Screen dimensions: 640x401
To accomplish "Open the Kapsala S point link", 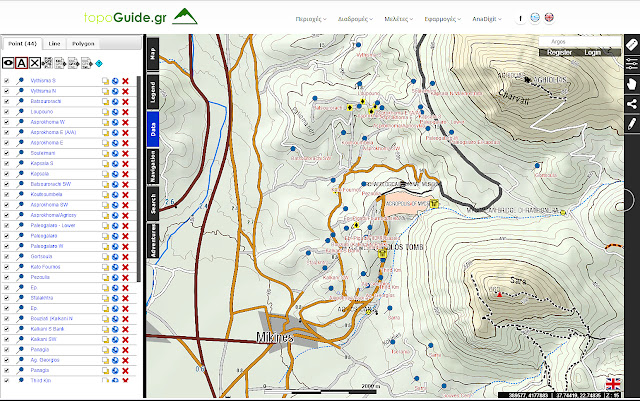I will click(42, 163).
